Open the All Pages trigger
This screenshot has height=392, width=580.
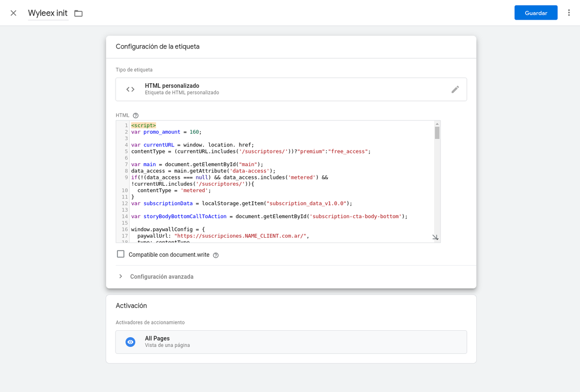pyautogui.click(x=291, y=342)
